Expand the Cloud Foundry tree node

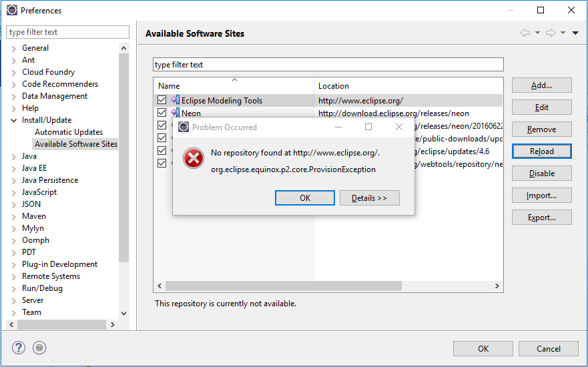[14, 72]
